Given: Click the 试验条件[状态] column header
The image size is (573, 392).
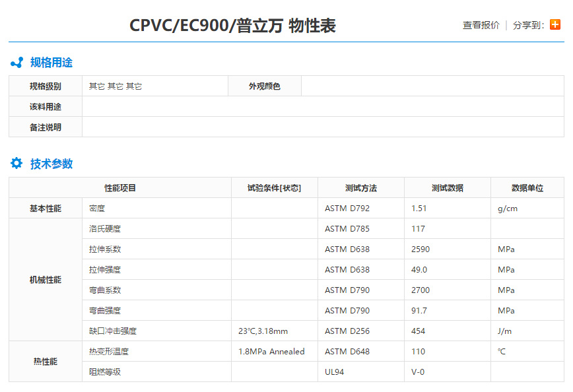Looking at the screenshot, I should [271, 187].
